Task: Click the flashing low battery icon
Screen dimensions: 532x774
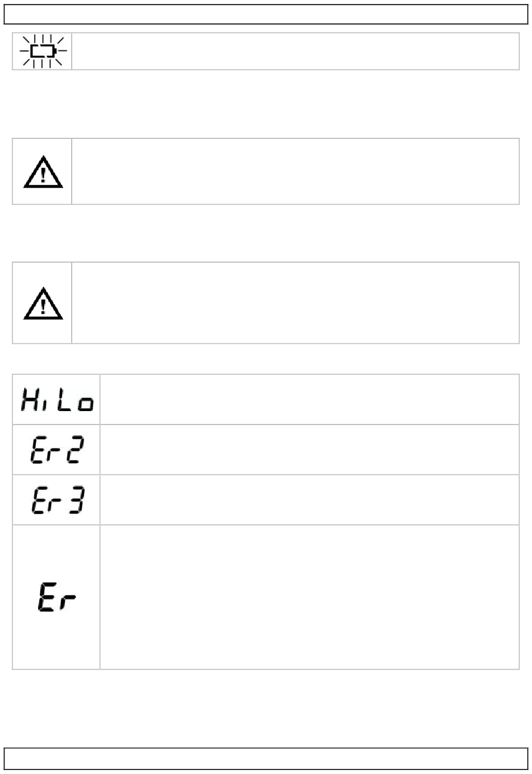Action: point(43,51)
